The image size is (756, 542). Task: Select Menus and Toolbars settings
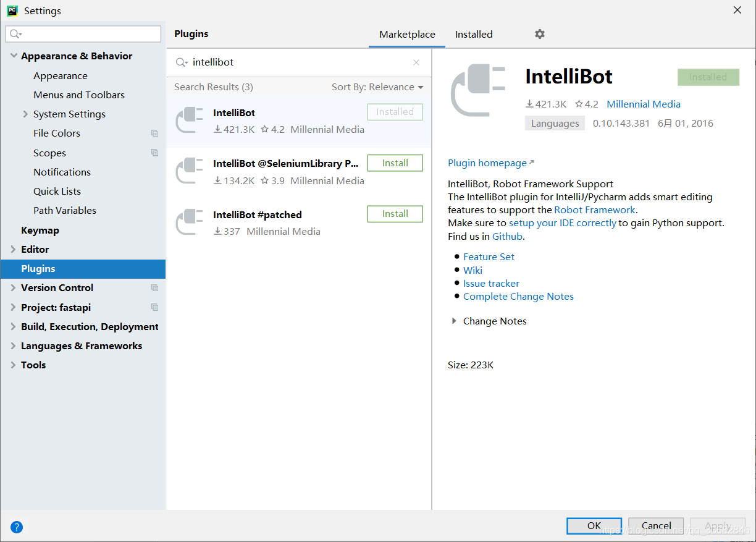pos(79,95)
